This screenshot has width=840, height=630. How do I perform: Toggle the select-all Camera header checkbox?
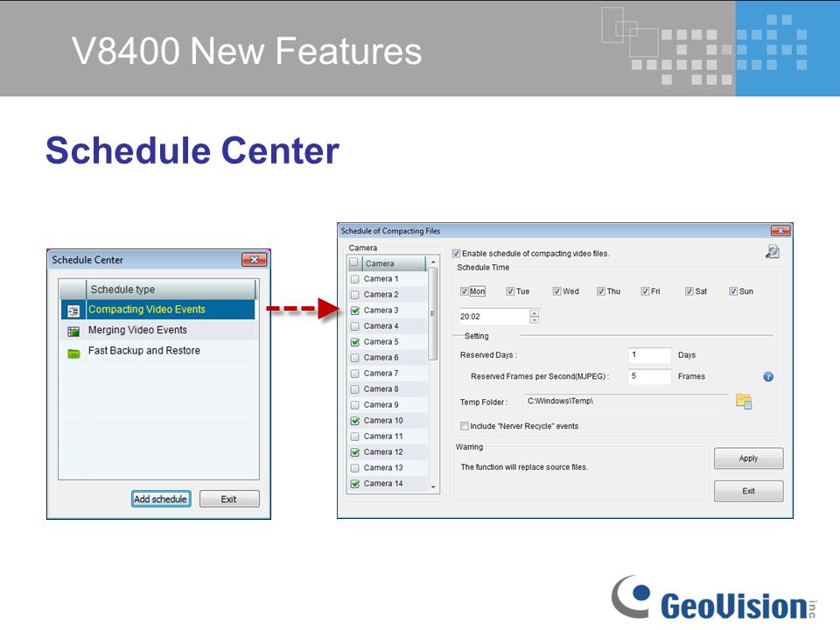tap(354, 262)
